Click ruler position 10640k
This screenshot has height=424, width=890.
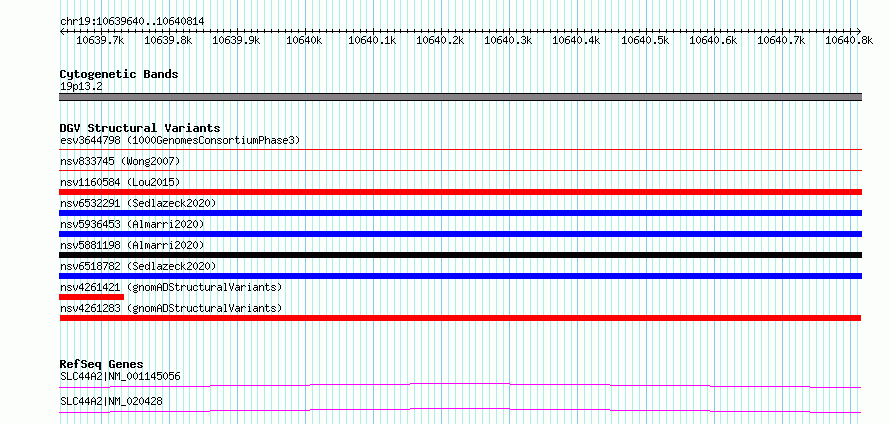(x=304, y=40)
